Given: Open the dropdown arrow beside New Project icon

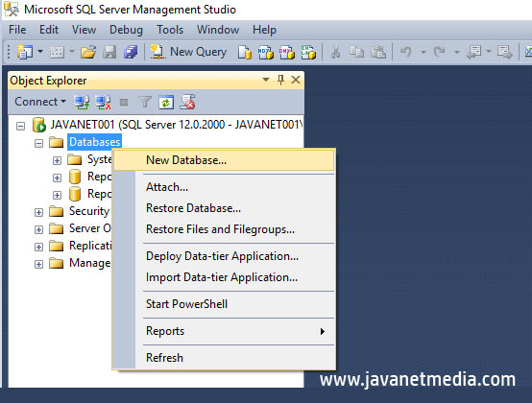Looking at the screenshot, I should coord(40,52).
